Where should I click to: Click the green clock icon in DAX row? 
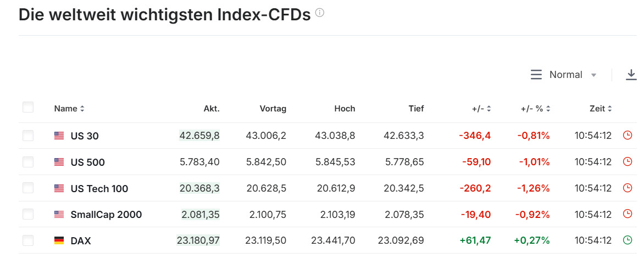pos(628,240)
